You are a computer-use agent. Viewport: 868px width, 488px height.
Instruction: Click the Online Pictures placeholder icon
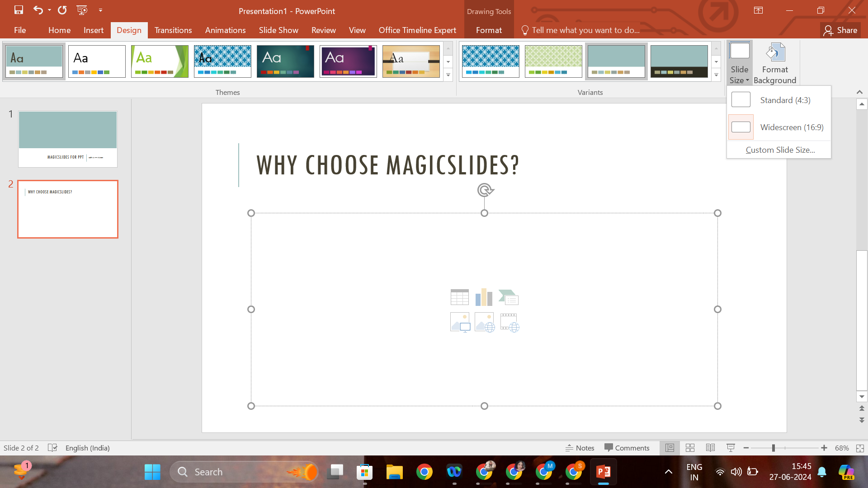tap(484, 323)
